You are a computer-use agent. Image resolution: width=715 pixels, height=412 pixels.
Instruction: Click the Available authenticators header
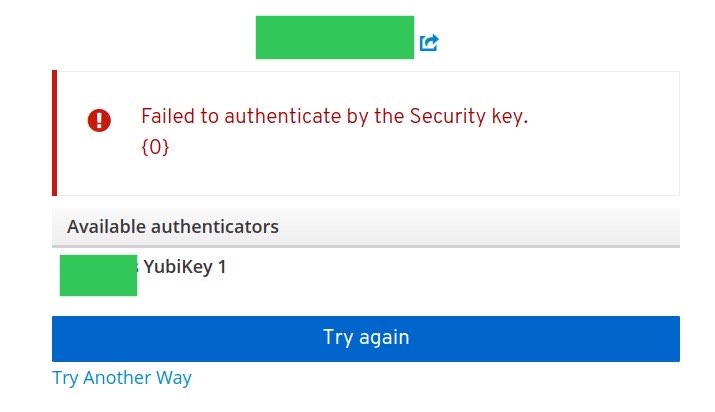pos(366,227)
